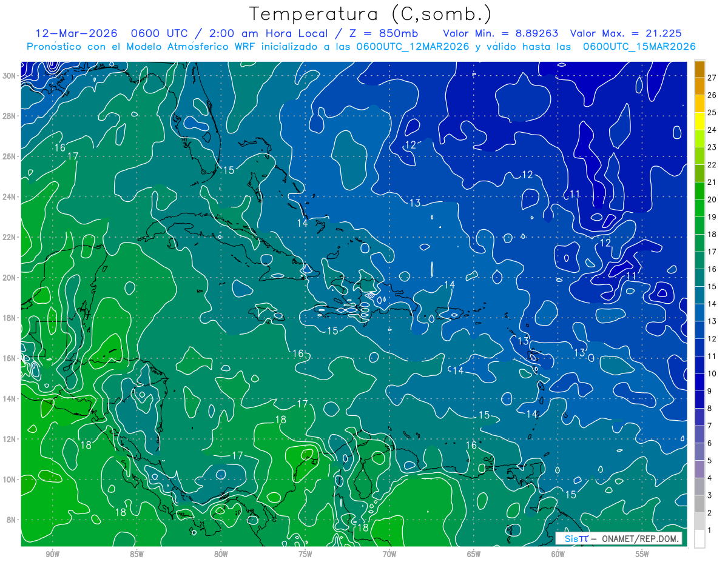The height and width of the screenshot is (562, 728).
Task: Click the pressure level "Z = 850mb"
Action: point(385,33)
